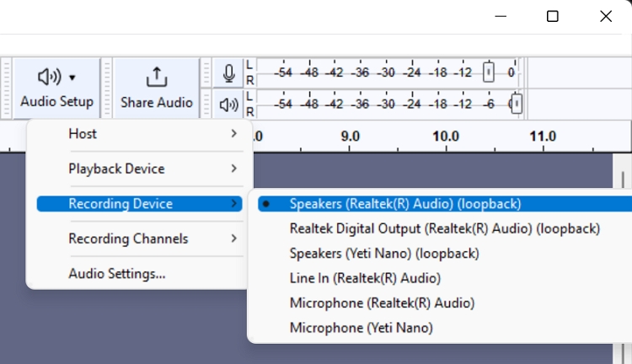Click the 10.0 mark on timeline ruler

click(445, 136)
